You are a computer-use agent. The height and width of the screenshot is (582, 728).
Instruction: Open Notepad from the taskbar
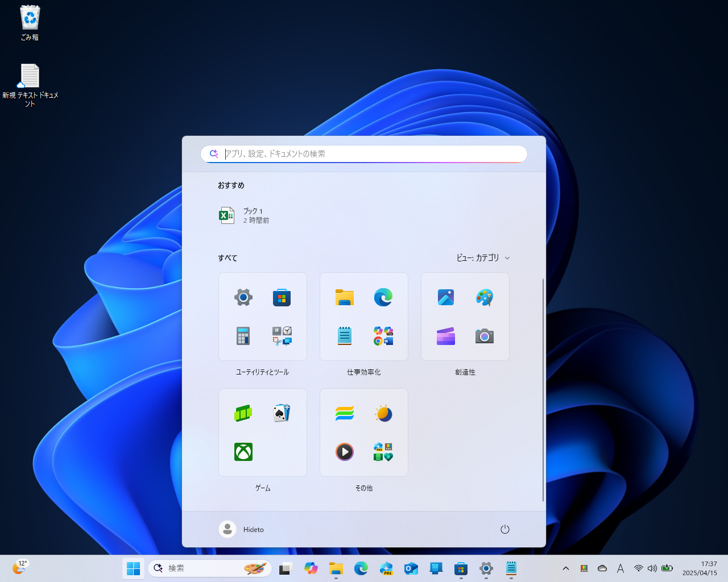511,568
